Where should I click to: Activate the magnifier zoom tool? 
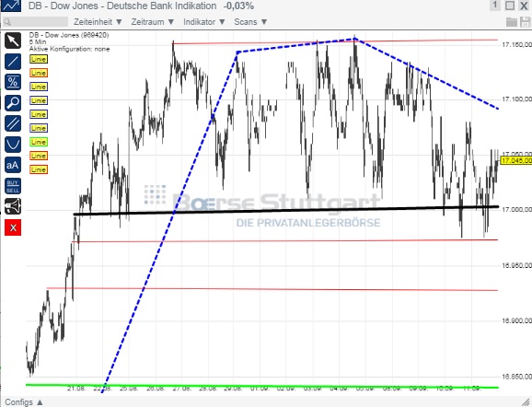click(13, 103)
